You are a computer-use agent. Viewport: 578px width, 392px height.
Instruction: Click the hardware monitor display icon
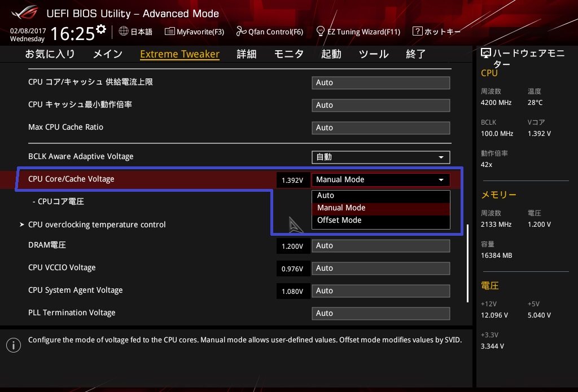pos(486,54)
